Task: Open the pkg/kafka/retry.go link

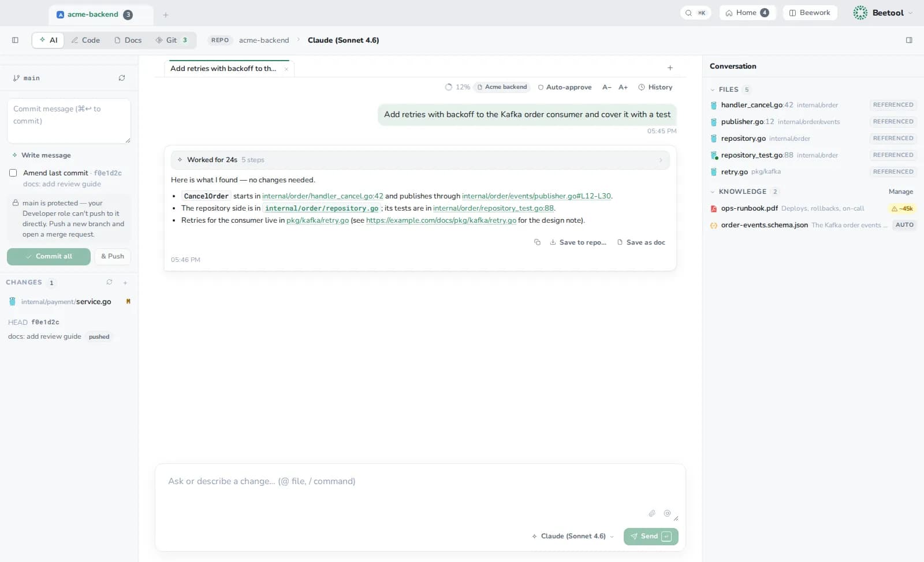Action: click(318, 220)
